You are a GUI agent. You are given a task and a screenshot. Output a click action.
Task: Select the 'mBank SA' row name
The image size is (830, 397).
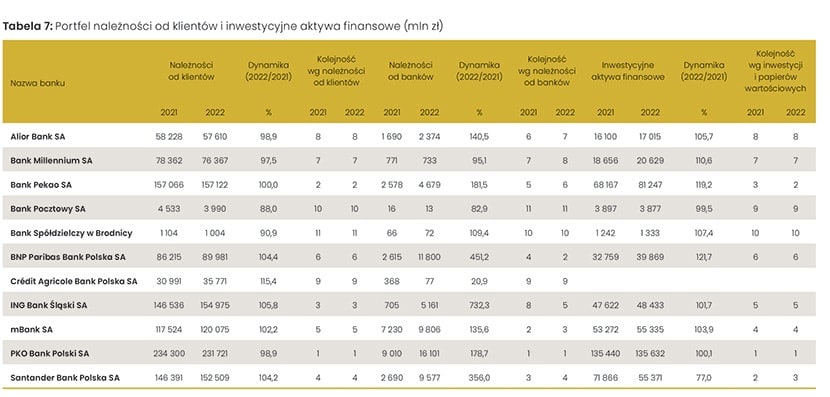tap(31, 329)
